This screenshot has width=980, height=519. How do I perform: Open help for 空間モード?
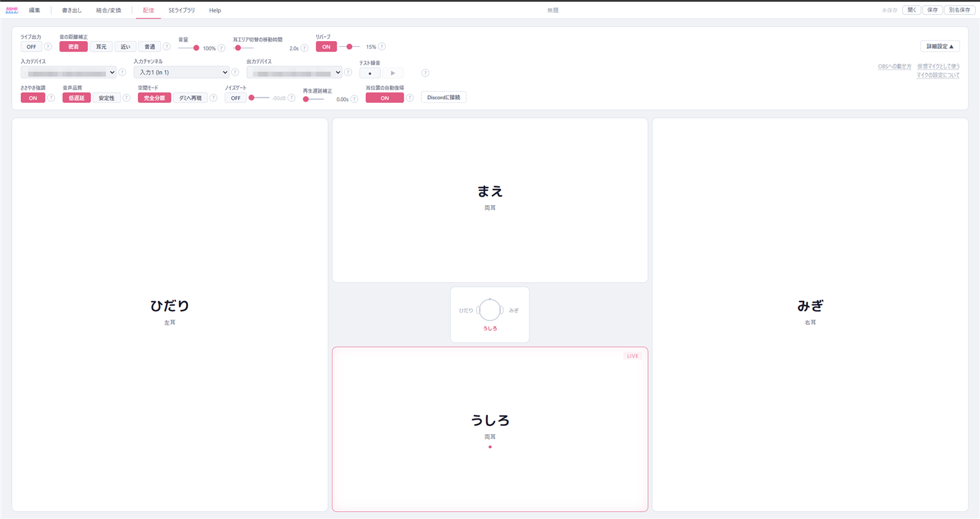click(213, 98)
